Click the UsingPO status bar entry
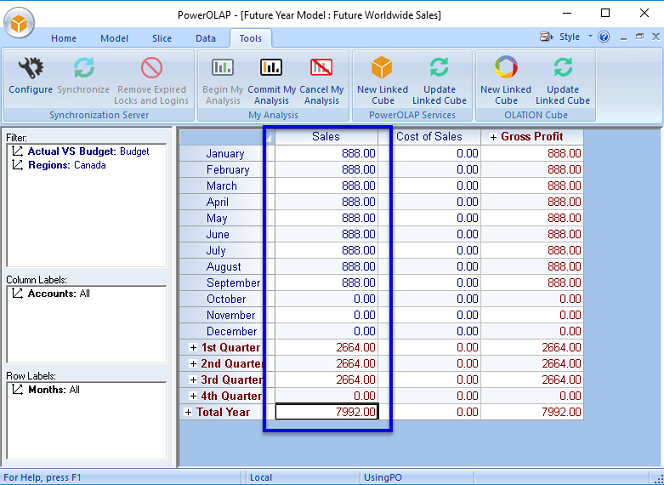664x485 pixels. [383, 477]
